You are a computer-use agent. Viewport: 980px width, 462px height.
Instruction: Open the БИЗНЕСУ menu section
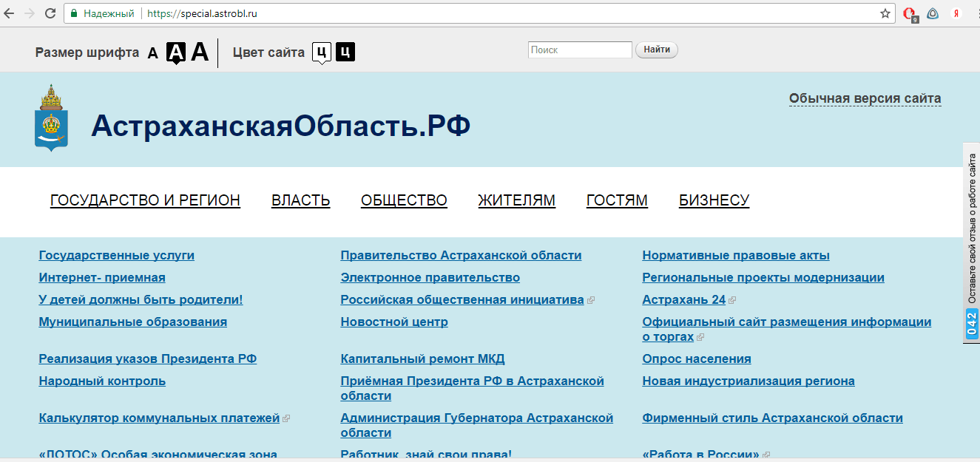click(714, 200)
